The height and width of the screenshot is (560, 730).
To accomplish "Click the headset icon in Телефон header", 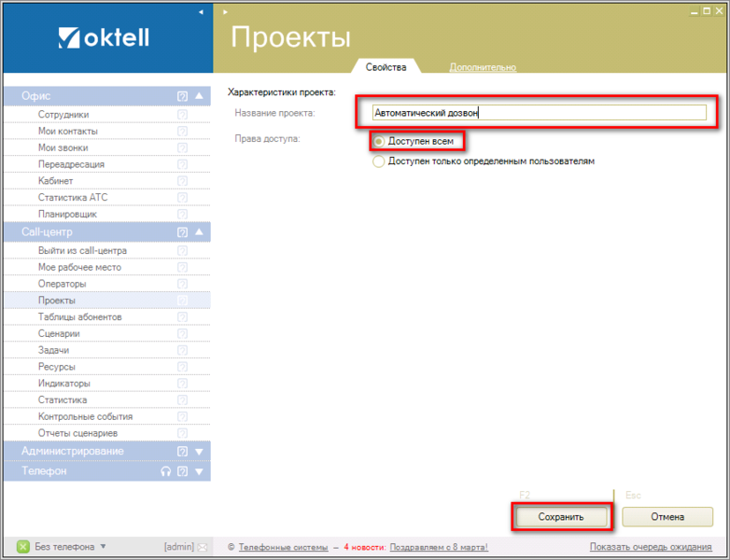I will [x=166, y=471].
